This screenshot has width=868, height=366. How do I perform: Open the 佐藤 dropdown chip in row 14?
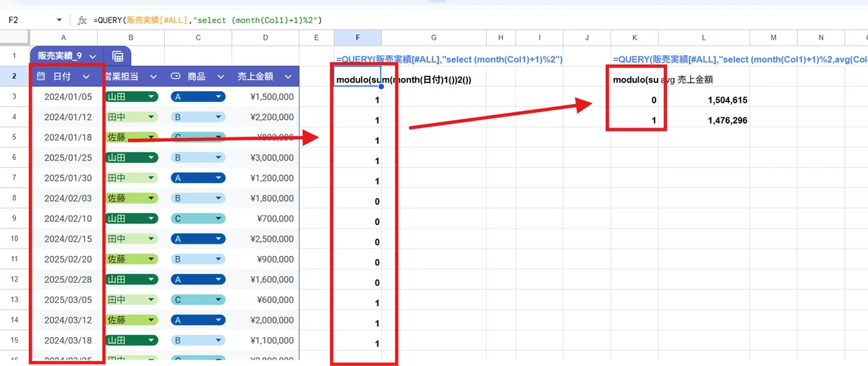pyautogui.click(x=132, y=319)
